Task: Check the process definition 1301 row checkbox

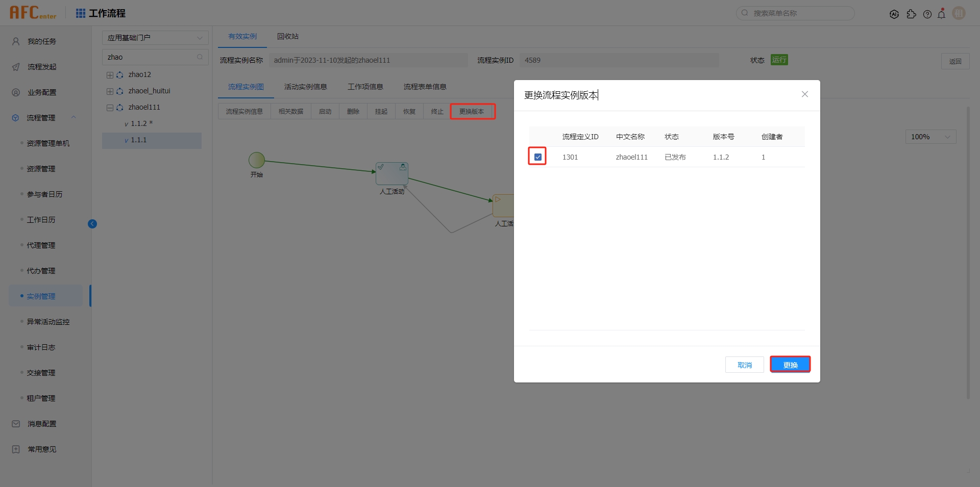Action: (x=537, y=157)
